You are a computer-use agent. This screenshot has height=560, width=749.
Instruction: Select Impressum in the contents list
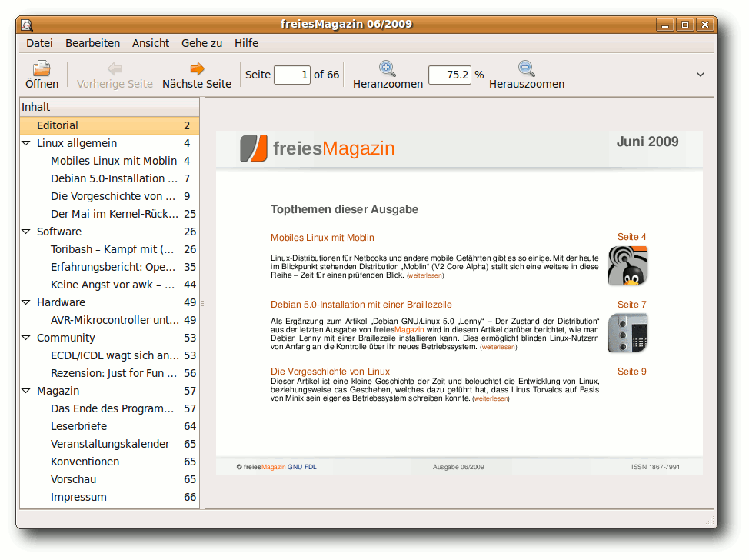pos(109,497)
